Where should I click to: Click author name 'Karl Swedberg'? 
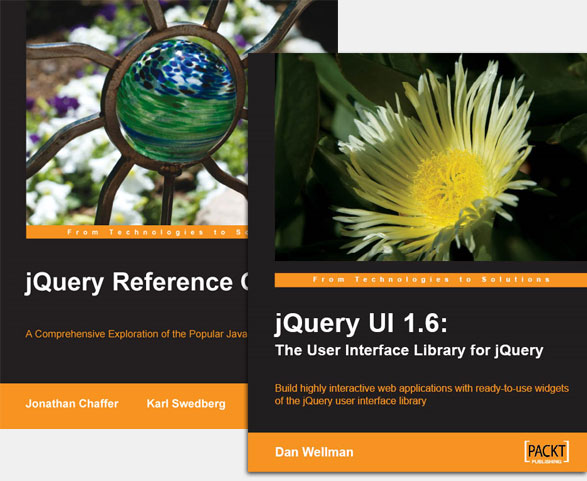[x=186, y=404]
